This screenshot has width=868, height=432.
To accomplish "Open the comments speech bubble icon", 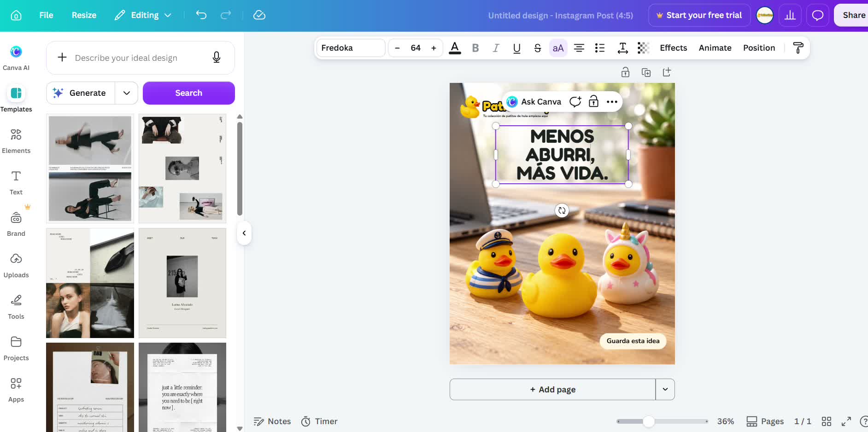I will click(x=818, y=15).
